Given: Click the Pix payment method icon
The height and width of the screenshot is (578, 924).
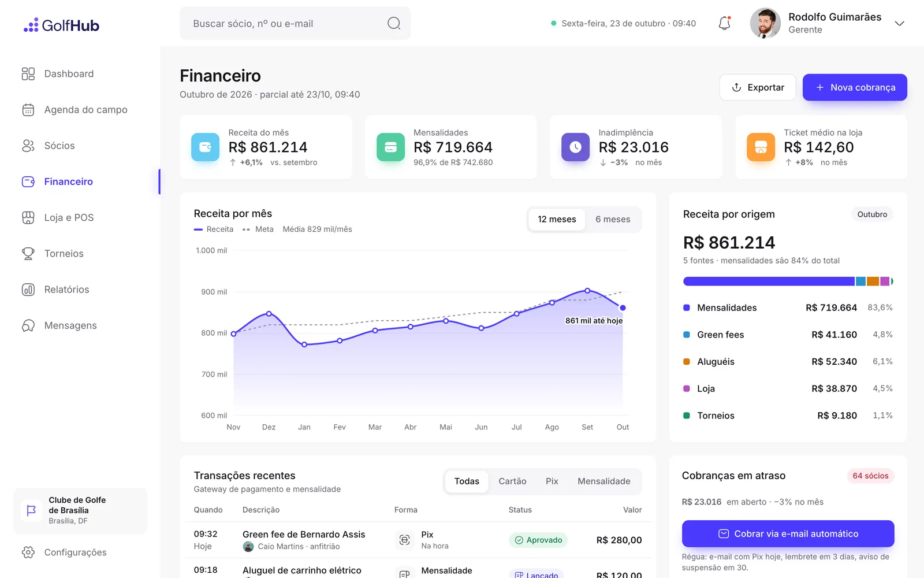Looking at the screenshot, I should [x=405, y=540].
